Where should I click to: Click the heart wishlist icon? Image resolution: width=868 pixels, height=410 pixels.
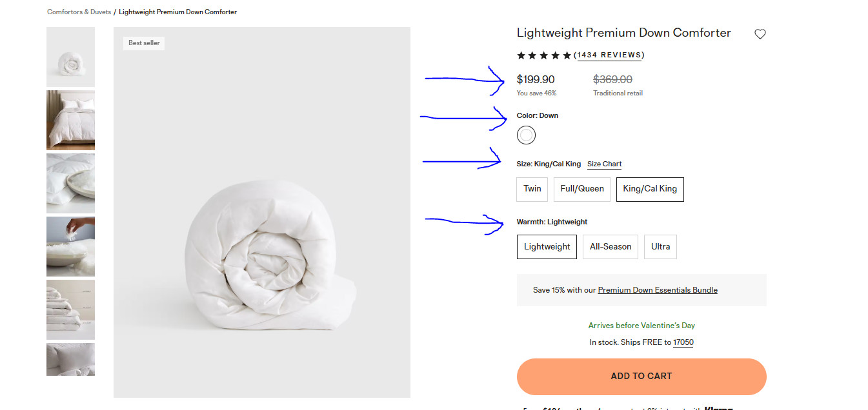click(760, 34)
